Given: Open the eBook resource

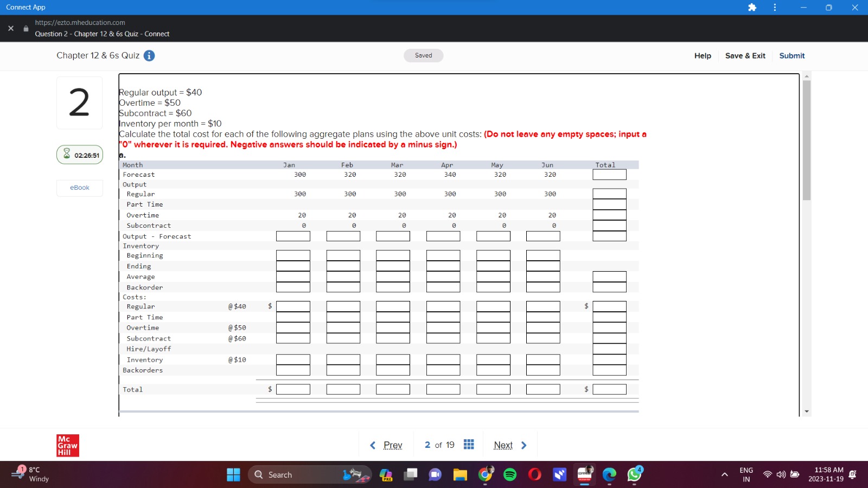Looking at the screenshot, I should (x=80, y=188).
